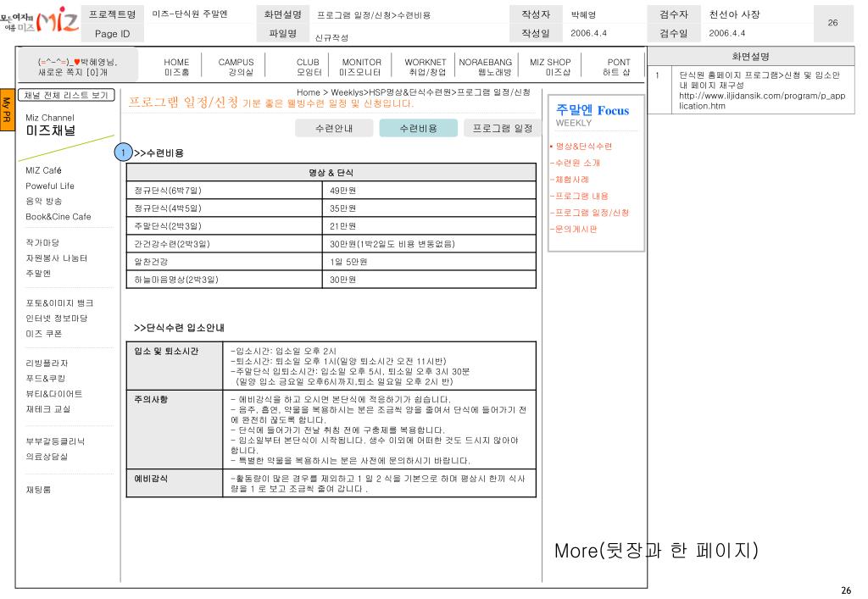This screenshot has height=599, width=868.
Task: Click the 새로운 쪽지 [0]개 message notice
Action: [73, 73]
